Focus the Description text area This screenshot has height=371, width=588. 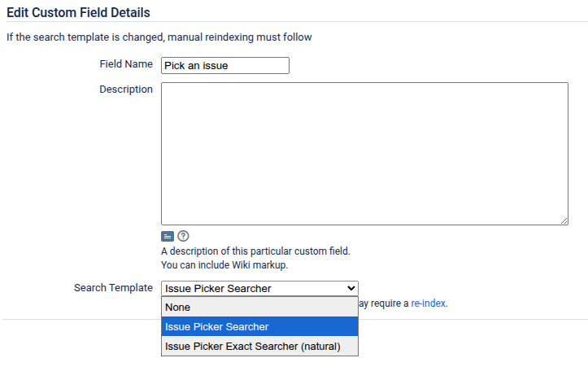(x=364, y=153)
